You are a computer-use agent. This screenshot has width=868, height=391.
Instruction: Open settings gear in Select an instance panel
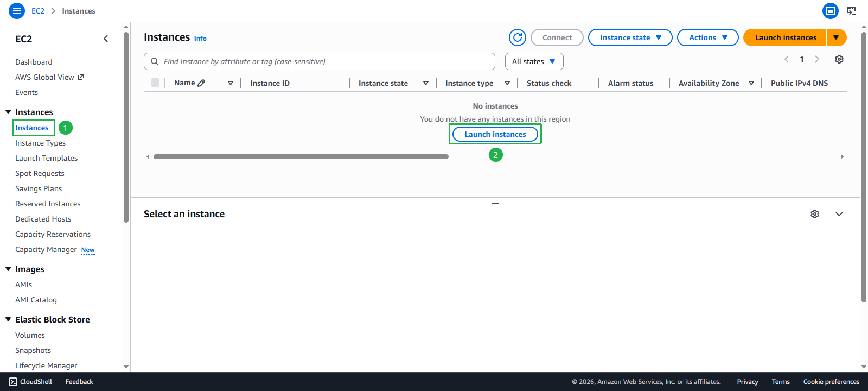pos(815,214)
